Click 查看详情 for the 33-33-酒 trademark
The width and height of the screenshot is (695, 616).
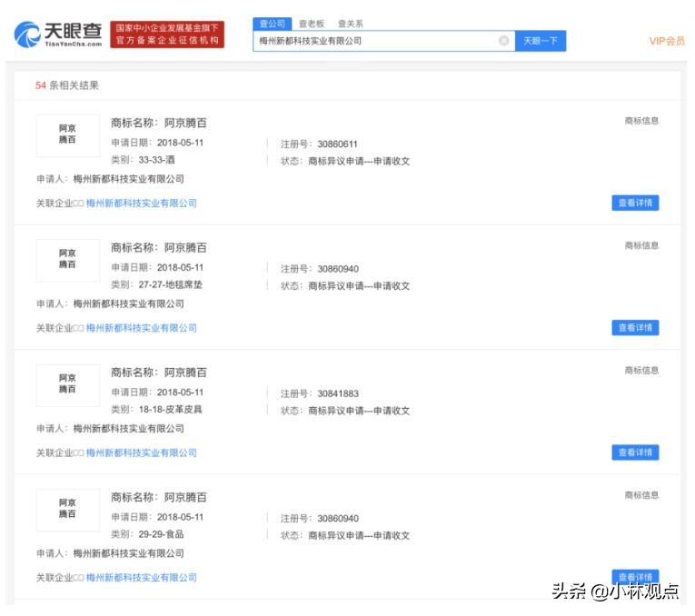pyautogui.click(x=635, y=203)
